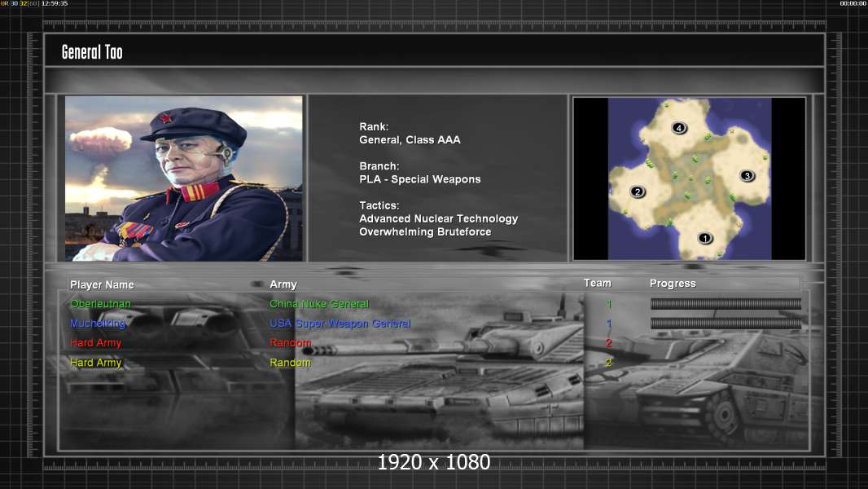Click the island minimap preview

pyautogui.click(x=689, y=178)
